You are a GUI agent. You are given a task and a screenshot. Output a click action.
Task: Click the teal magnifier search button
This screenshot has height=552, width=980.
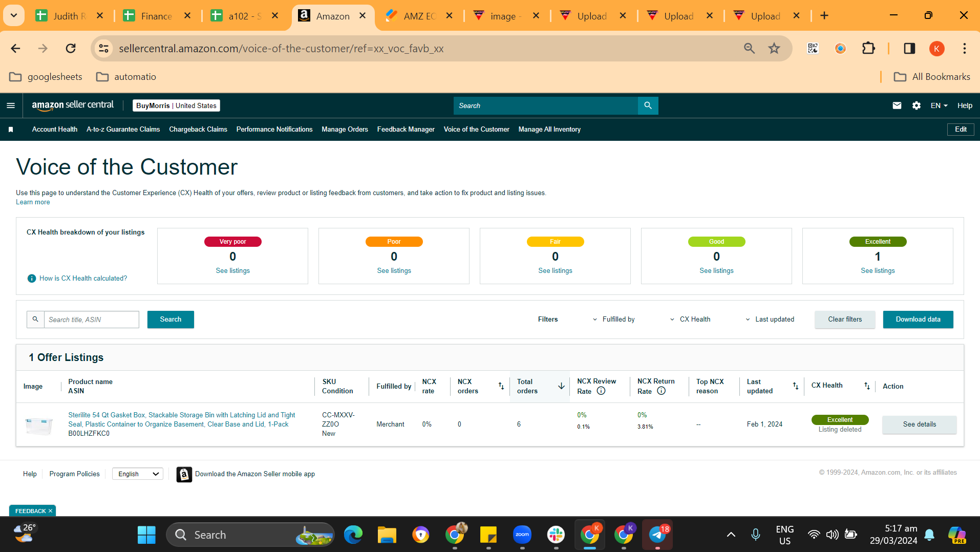pos(648,105)
